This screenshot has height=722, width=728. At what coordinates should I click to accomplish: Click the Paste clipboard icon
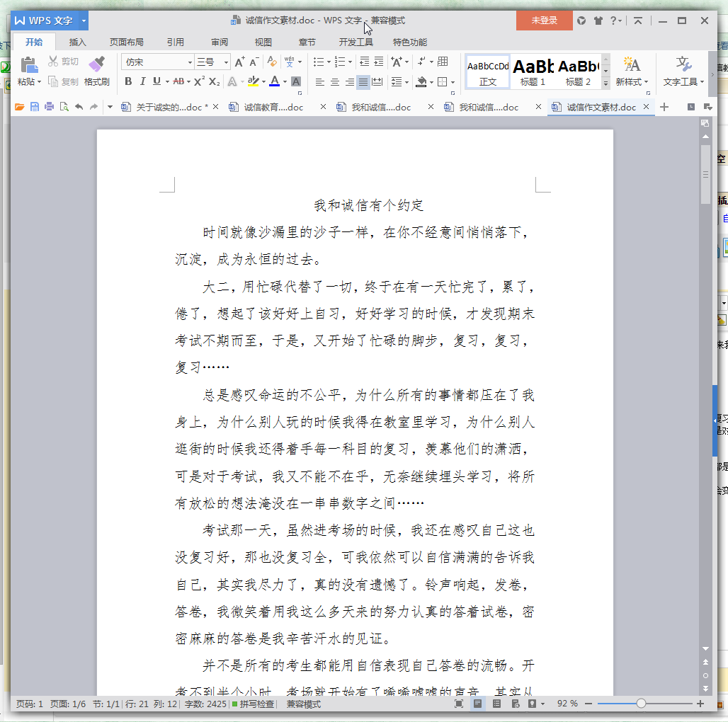click(x=29, y=64)
